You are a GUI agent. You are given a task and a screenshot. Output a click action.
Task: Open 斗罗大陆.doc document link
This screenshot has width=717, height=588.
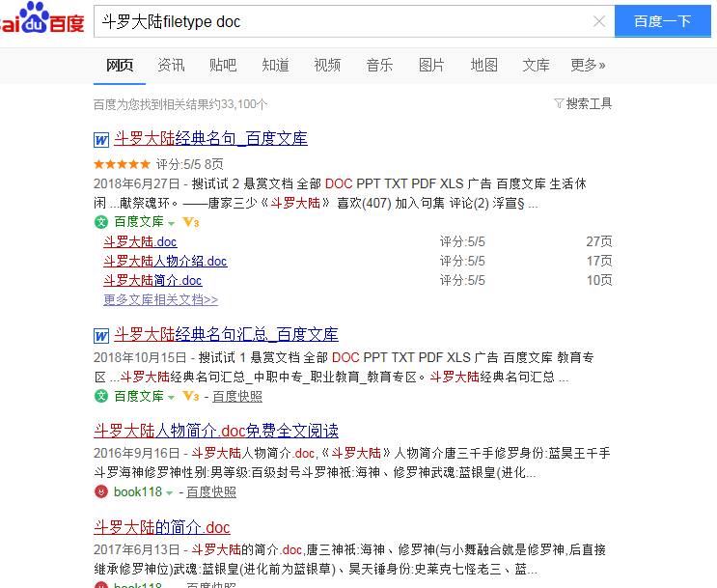tap(140, 241)
